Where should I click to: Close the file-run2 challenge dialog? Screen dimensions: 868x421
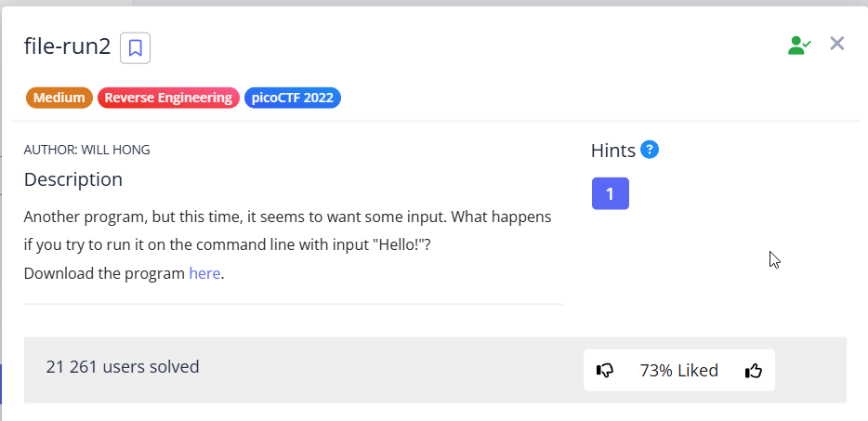pos(837,44)
